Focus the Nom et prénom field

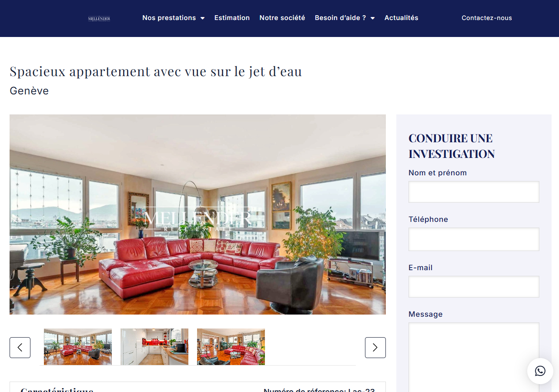(x=474, y=192)
